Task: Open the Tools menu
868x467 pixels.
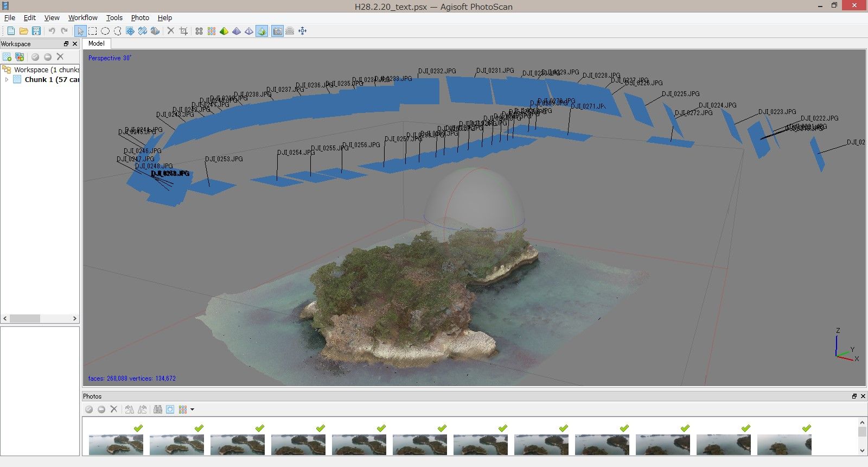Action: pyautogui.click(x=114, y=17)
